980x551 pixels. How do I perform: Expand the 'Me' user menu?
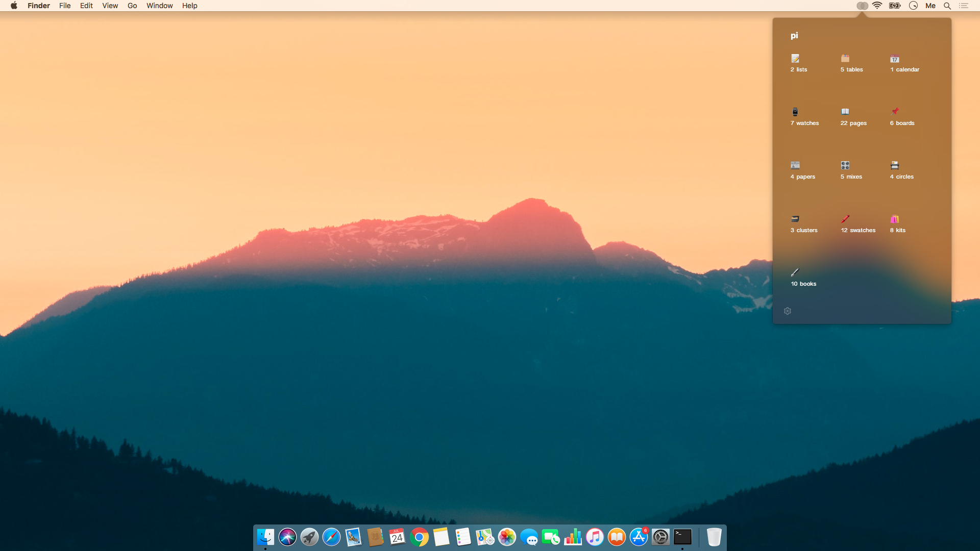[930, 6]
